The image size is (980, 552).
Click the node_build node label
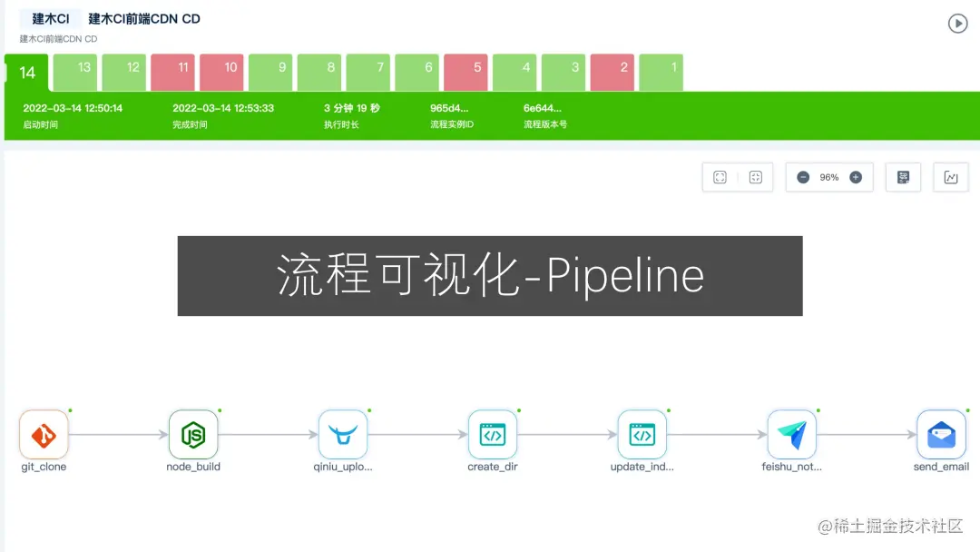pyautogui.click(x=193, y=467)
